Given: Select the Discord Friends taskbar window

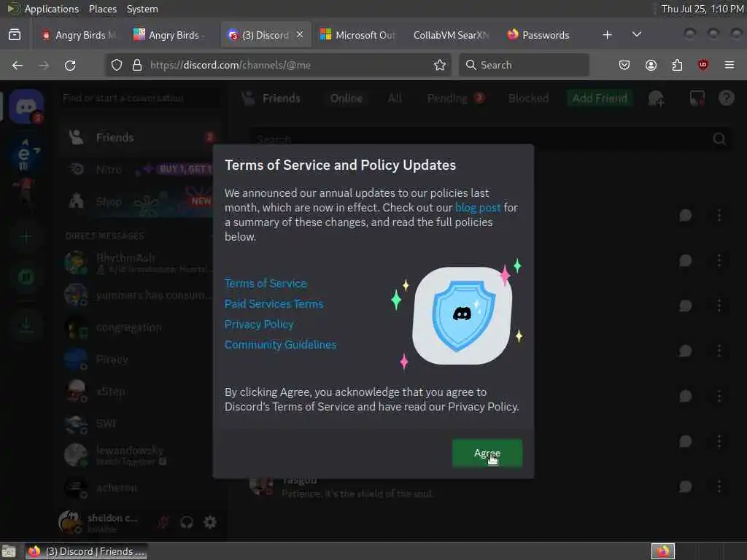Looking at the screenshot, I should tap(87, 551).
